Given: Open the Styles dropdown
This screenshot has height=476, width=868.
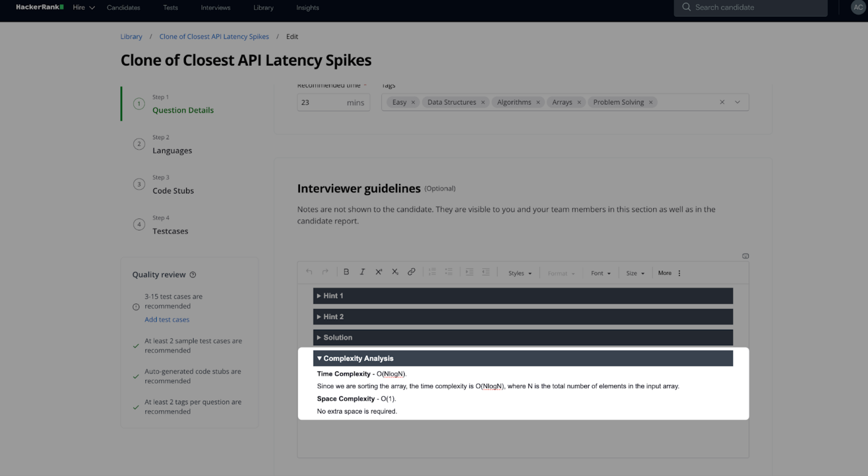Looking at the screenshot, I should click(520, 273).
